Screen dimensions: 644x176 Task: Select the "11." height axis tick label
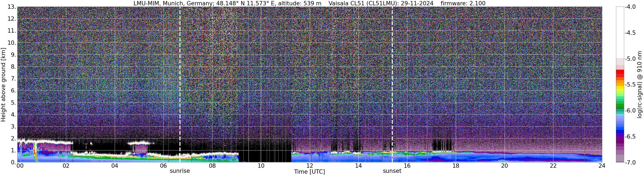[12, 31]
